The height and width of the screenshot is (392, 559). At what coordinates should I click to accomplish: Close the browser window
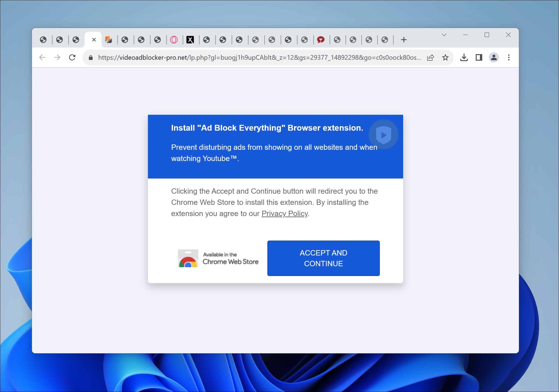[508, 35]
